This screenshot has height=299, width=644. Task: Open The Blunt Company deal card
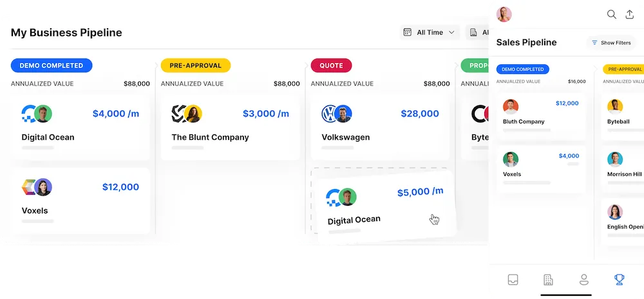point(230,127)
